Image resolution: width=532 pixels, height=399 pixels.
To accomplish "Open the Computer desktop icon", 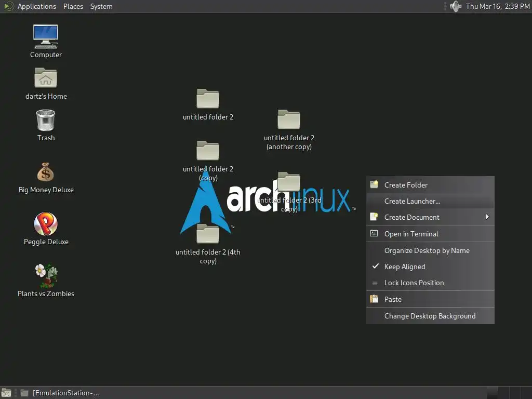I will pyautogui.click(x=46, y=37).
